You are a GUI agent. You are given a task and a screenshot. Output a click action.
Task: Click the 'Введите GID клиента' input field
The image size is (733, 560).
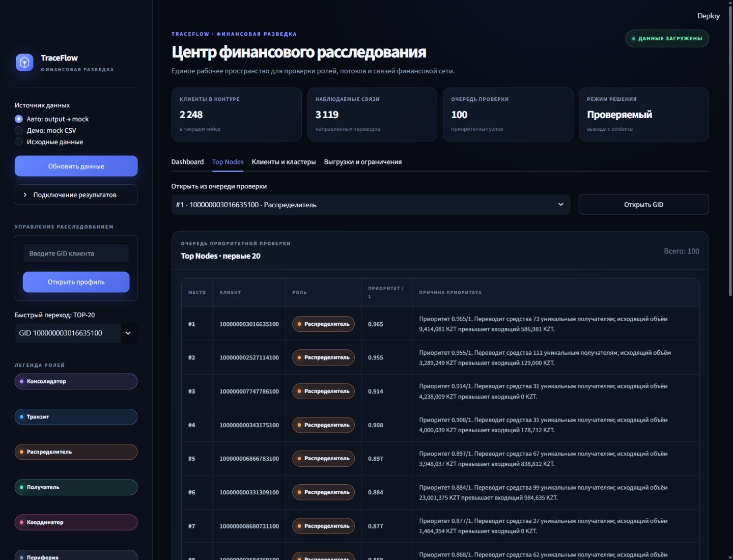[76, 254]
